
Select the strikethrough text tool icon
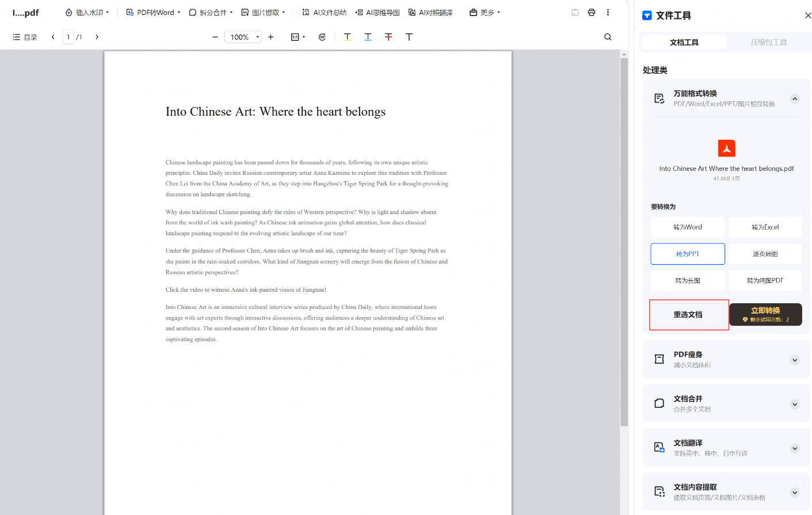pyautogui.click(x=388, y=37)
